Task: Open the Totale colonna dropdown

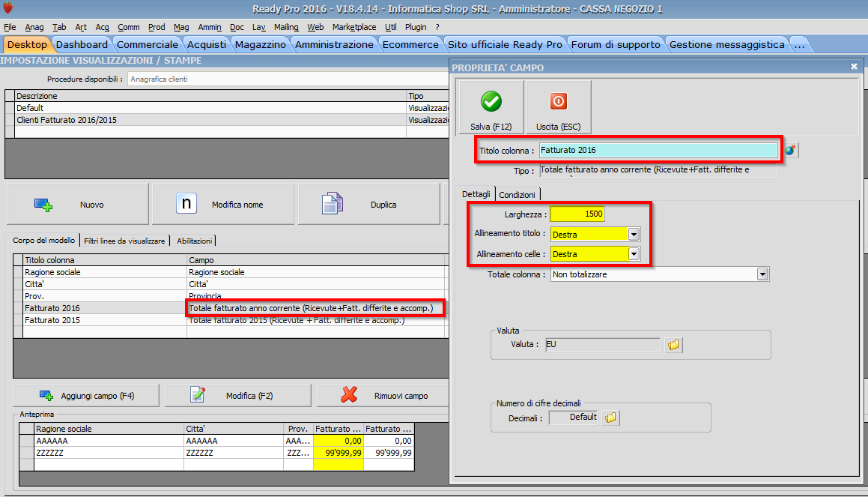Action: (x=763, y=274)
